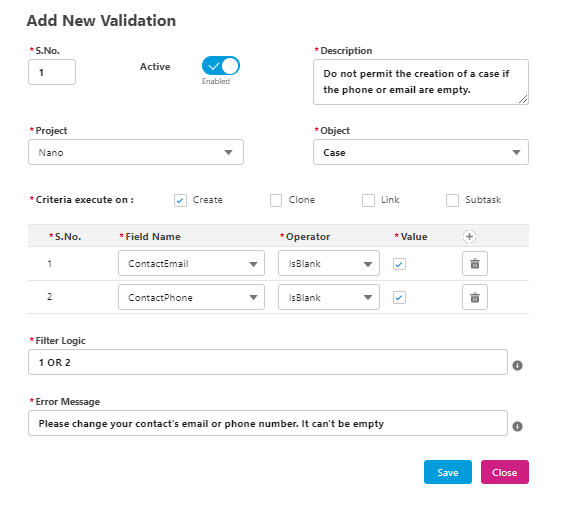Image resolution: width=586 pixels, height=516 pixels.
Task: Uncheck Value checkbox for ContactEmail row
Action: point(399,264)
